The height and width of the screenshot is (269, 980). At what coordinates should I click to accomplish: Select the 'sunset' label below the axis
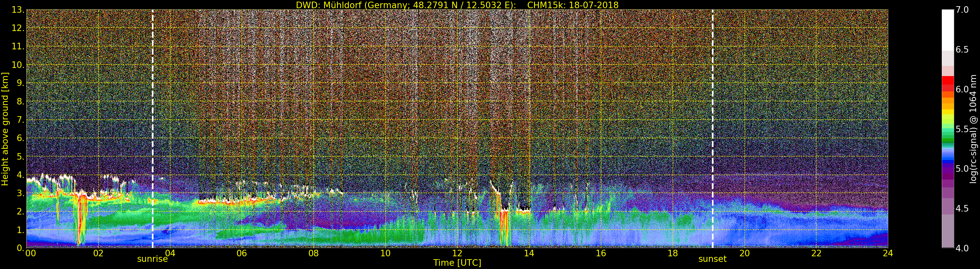click(x=712, y=259)
